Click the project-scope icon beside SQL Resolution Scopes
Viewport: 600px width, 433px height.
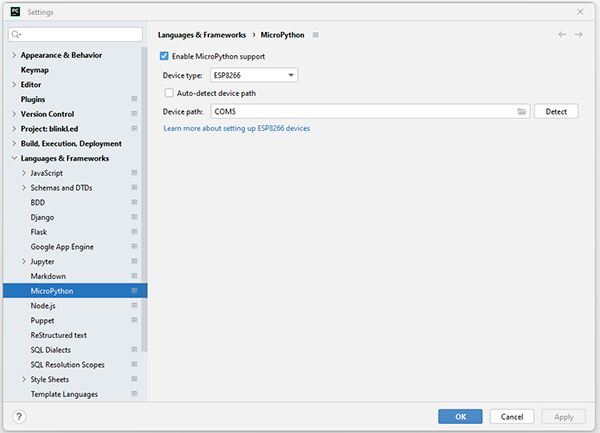[x=134, y=364]
